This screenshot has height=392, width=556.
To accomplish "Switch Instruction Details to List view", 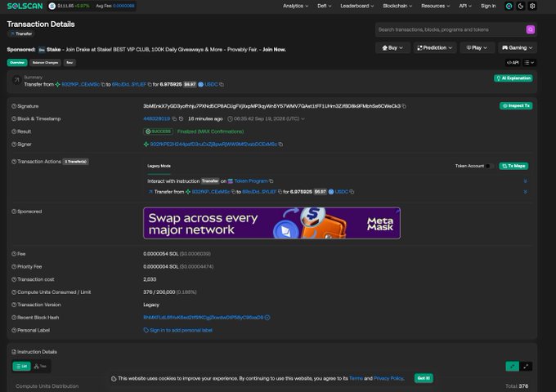I will (x=21, y=366).
